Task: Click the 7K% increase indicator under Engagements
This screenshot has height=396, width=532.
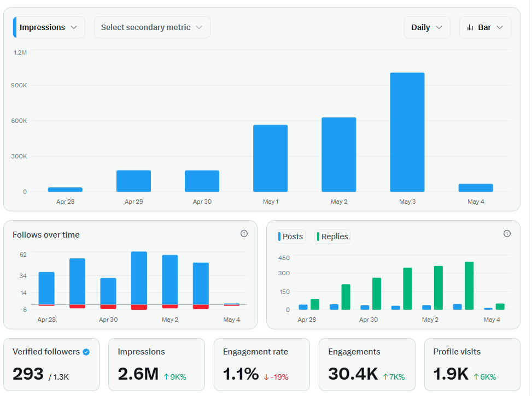Action: click(x=394, y=377)
